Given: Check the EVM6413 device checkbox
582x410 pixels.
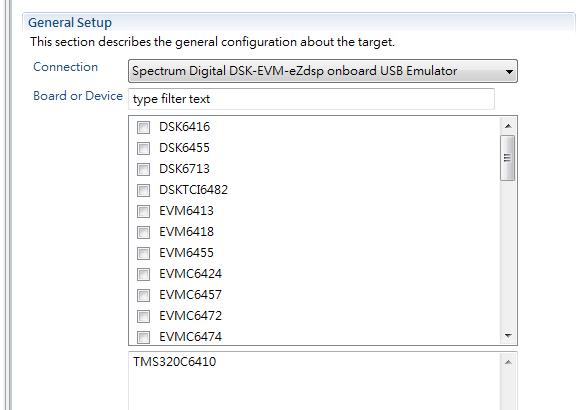Looking at the screenshot, I should click(x=143, y=211).
